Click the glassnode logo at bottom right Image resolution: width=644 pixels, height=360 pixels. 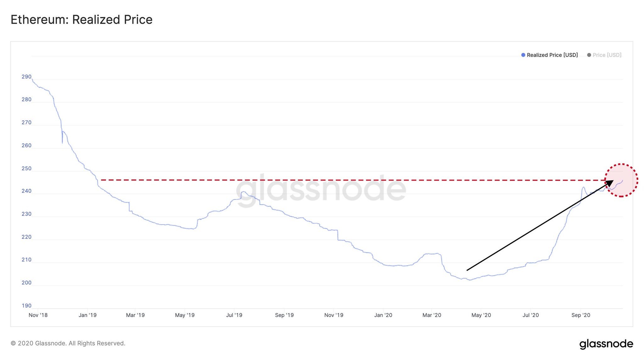pyautogui.click(x=606, y=344)
